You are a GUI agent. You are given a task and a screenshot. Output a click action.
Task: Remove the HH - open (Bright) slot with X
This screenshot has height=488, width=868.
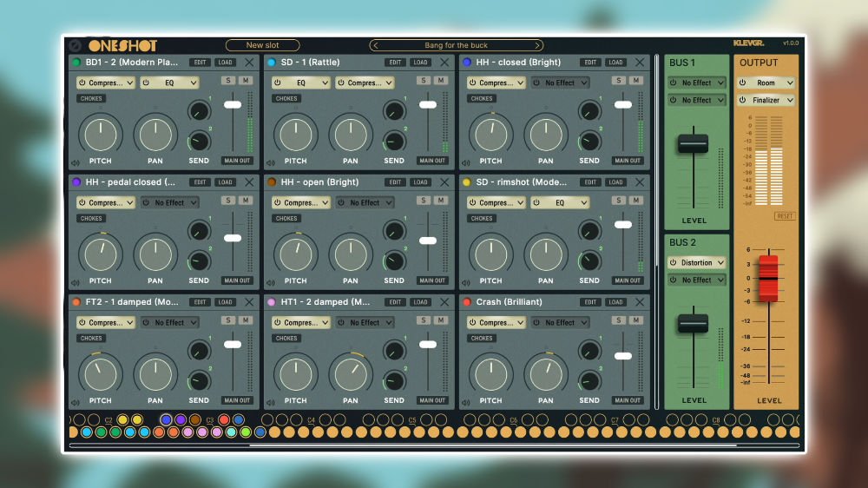pos(444,181)
